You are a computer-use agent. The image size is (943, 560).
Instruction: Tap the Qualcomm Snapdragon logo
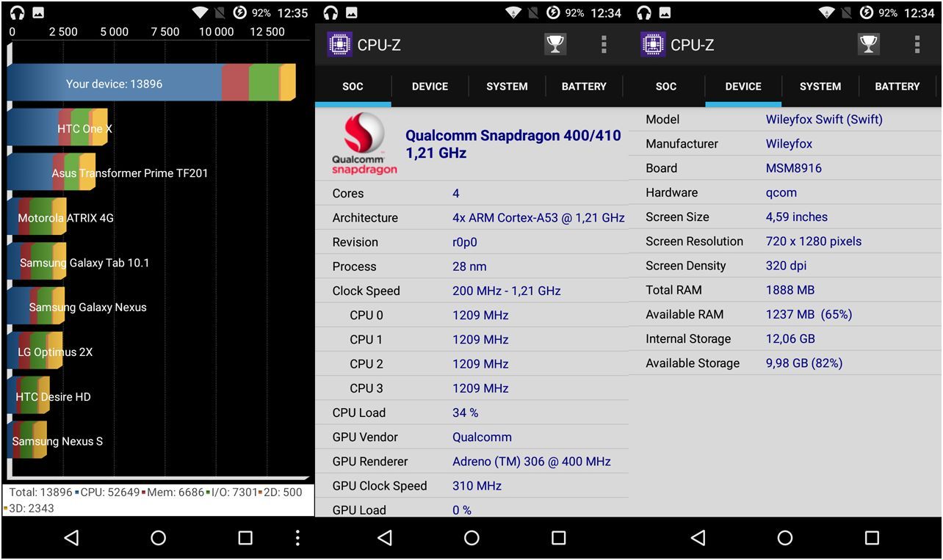pos(364,145)
